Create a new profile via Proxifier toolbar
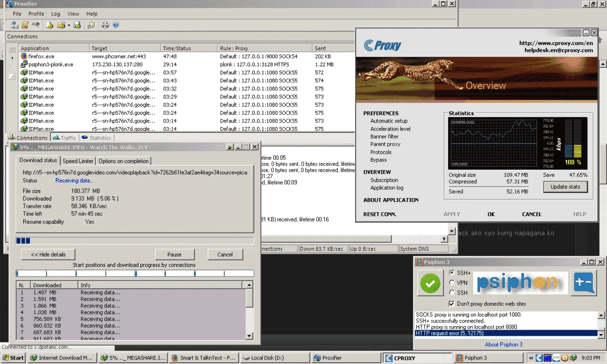The image size is (607, 364). (x=50, y=25)
